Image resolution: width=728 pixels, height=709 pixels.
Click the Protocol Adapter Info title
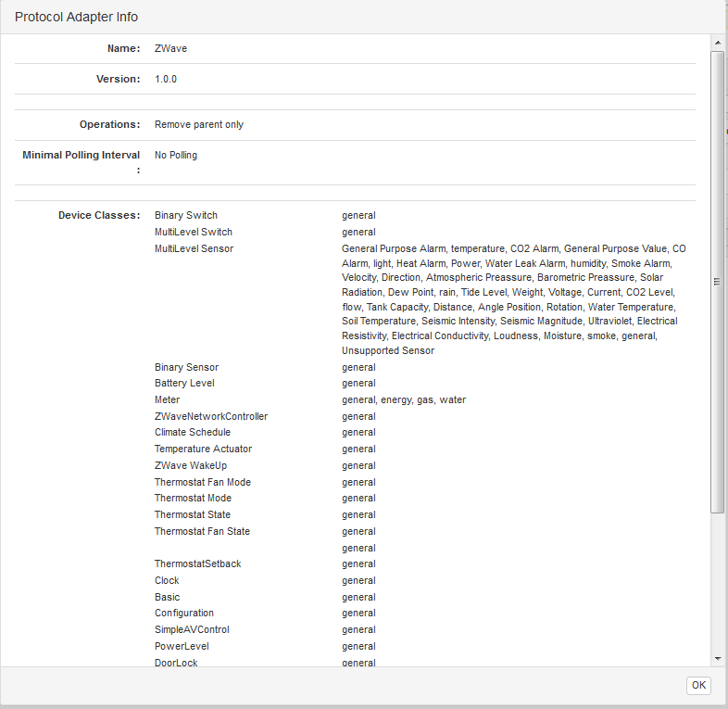coord(77,18)
